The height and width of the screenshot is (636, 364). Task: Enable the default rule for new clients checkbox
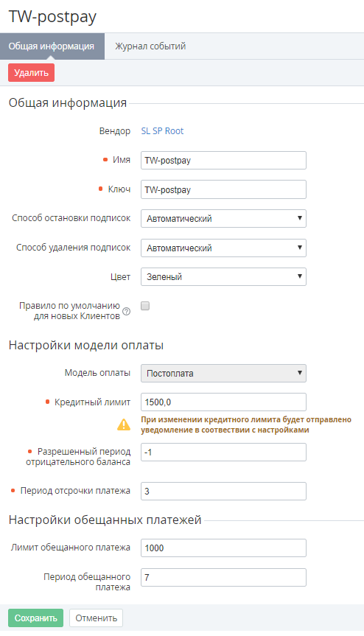click(x=145, y=306)
